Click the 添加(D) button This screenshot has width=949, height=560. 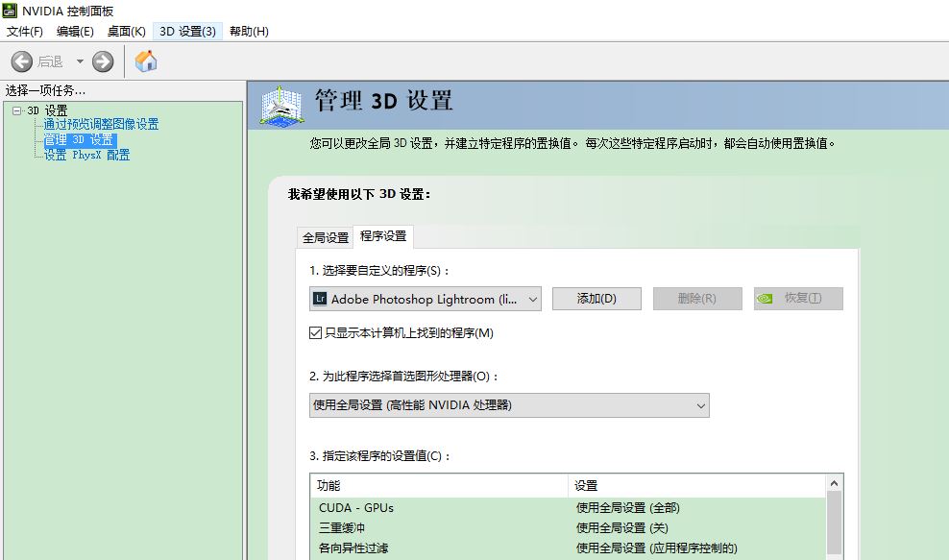596,299
